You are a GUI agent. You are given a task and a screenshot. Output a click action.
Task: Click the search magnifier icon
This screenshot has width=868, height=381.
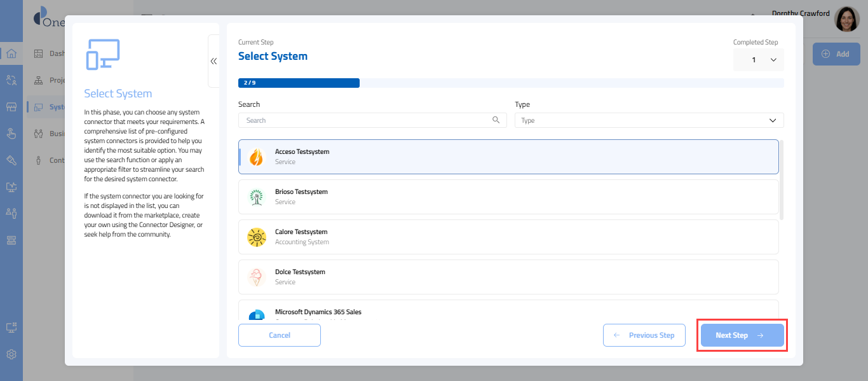[x=496, y=120]
